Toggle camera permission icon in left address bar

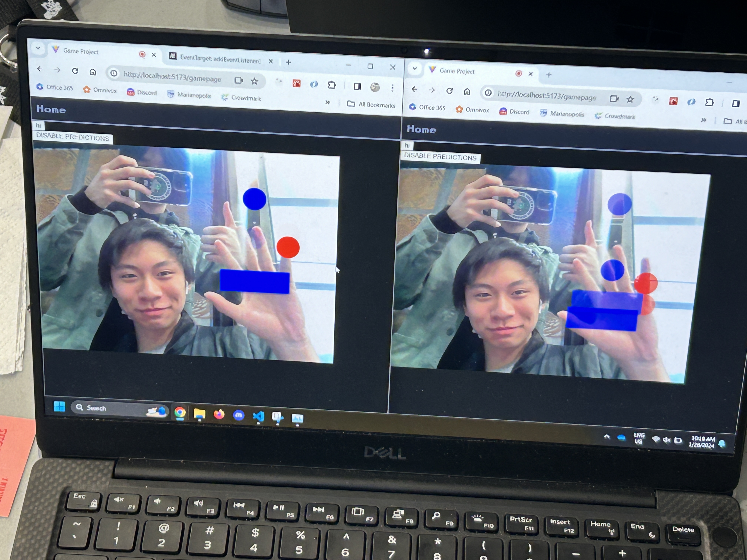(238, 80)
